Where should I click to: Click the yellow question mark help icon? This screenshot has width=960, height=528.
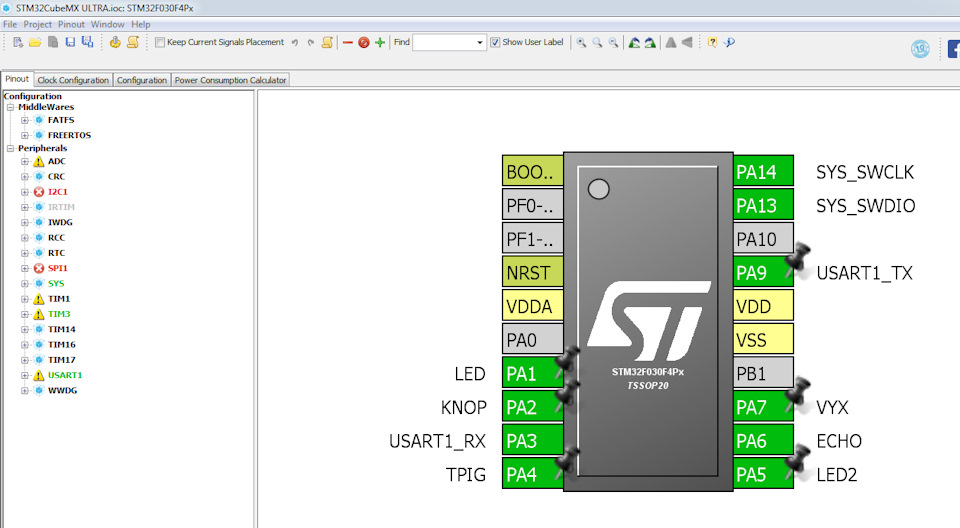click(712, 42)
